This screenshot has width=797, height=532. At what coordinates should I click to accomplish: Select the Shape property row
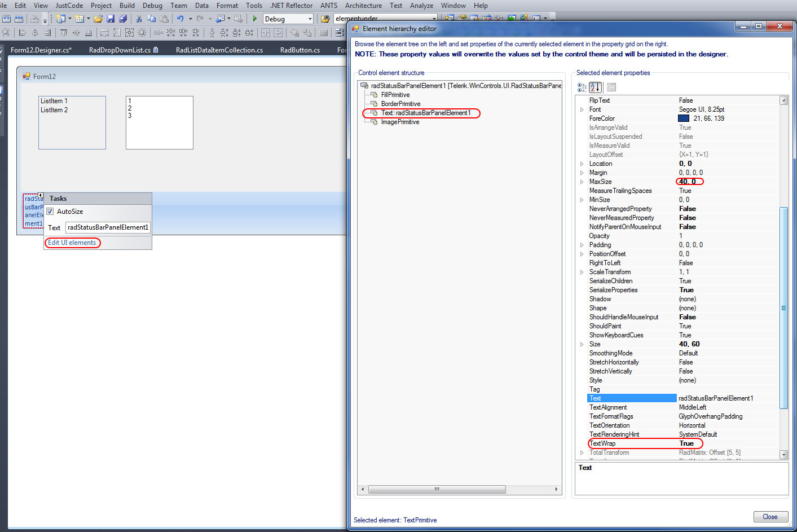tap(682, 308)
